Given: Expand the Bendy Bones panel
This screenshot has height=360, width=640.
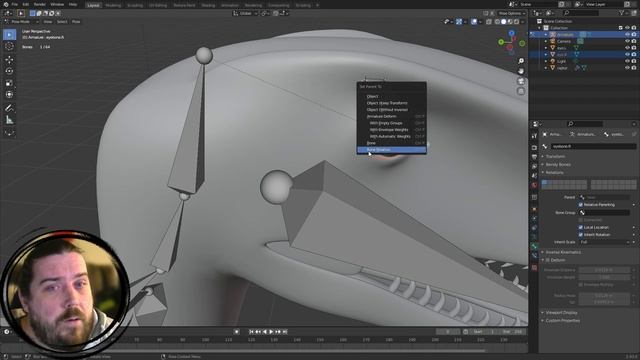Looking at the screenshot, I should point(558,164).
